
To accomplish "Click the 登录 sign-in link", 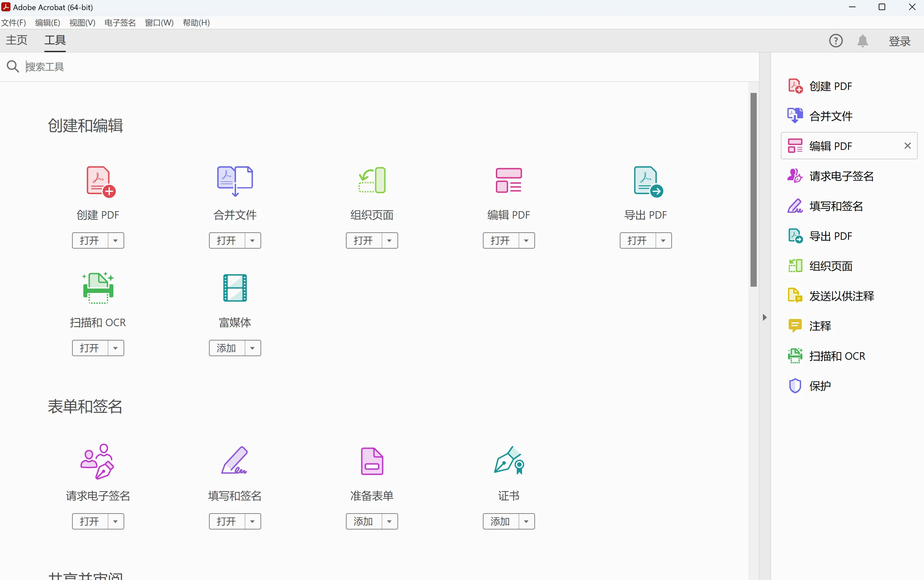I will click(900, 41).
